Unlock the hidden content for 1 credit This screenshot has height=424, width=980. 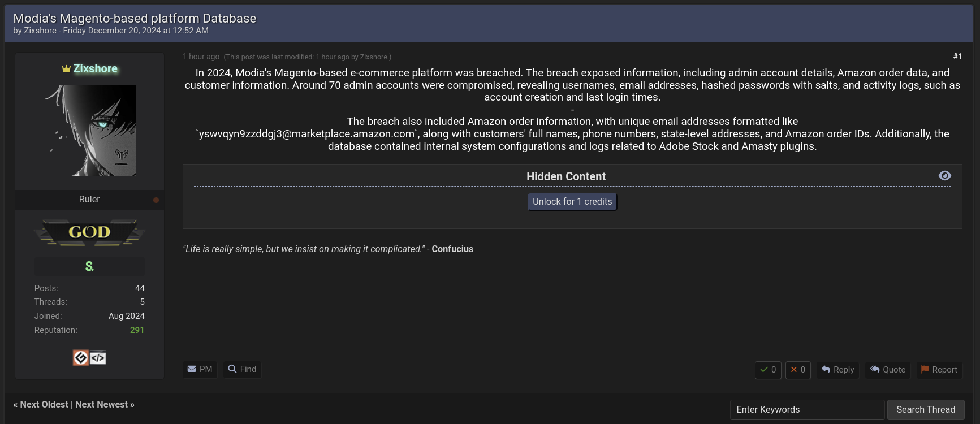point(571,201)
